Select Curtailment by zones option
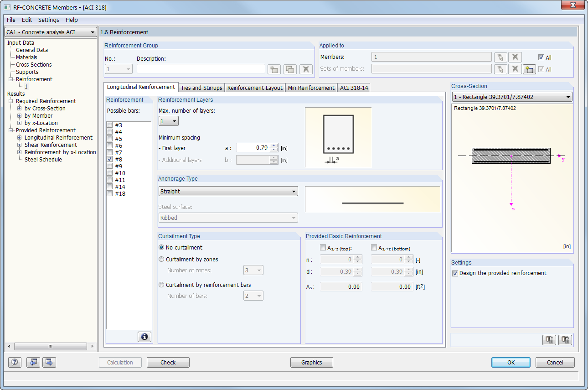This screenshot has height=390, width=588. coord(161,259)
